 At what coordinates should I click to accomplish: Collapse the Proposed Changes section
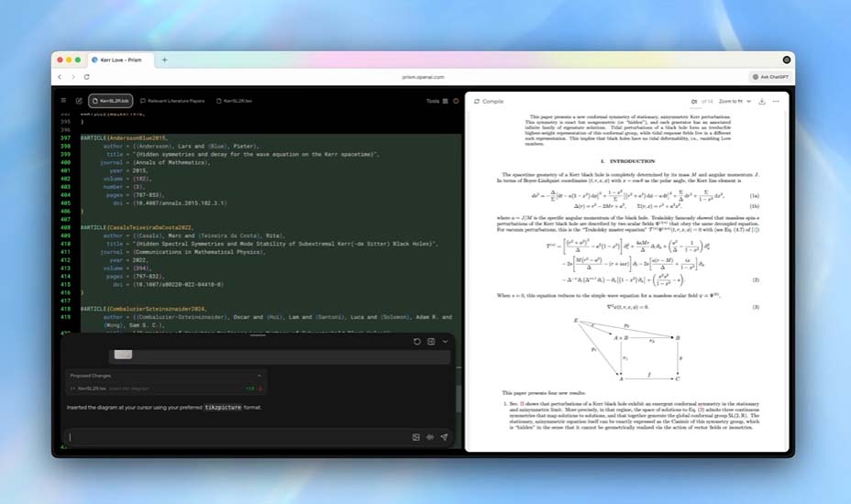pyautogui.click(x=259, y=376)
